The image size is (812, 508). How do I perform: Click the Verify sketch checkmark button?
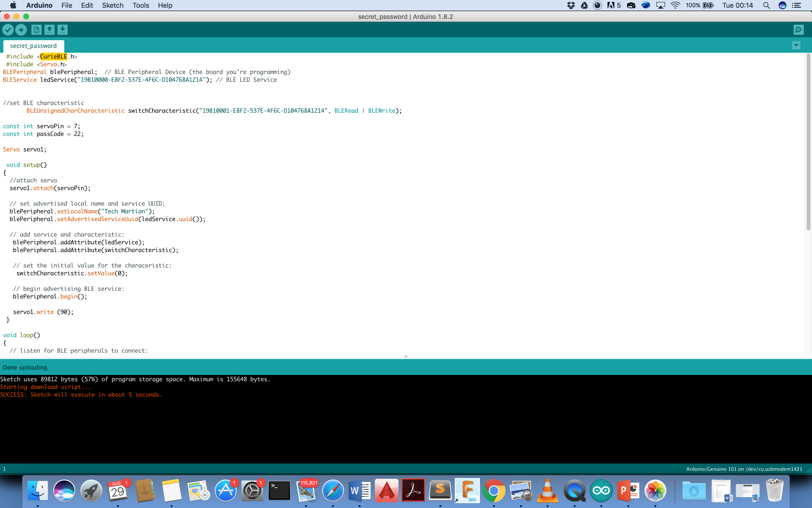[8, 30]
